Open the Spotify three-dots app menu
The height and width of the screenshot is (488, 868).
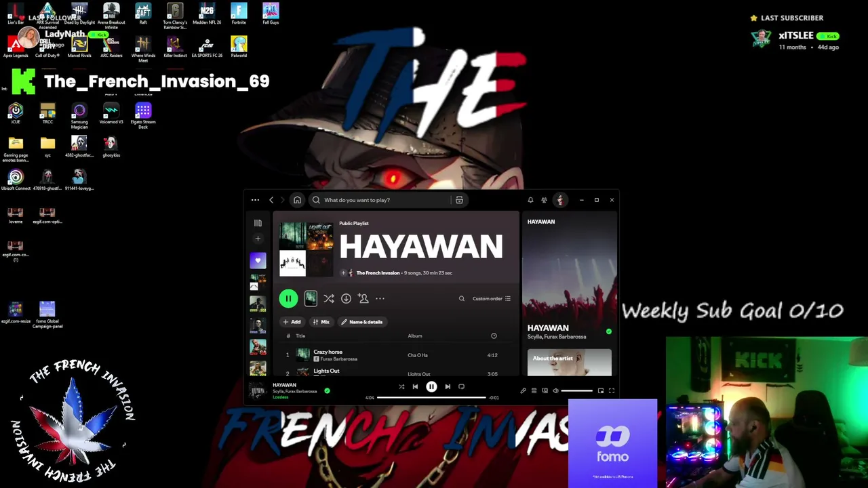[255, 200]
